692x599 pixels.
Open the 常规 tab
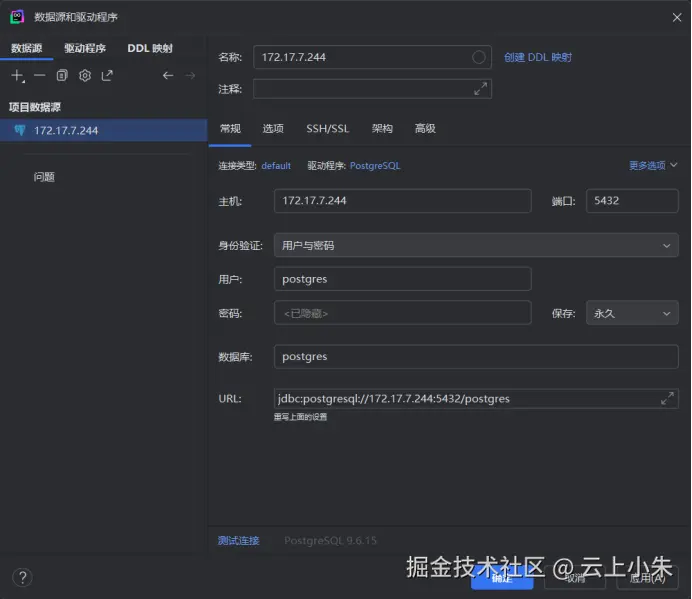(230, 128)
